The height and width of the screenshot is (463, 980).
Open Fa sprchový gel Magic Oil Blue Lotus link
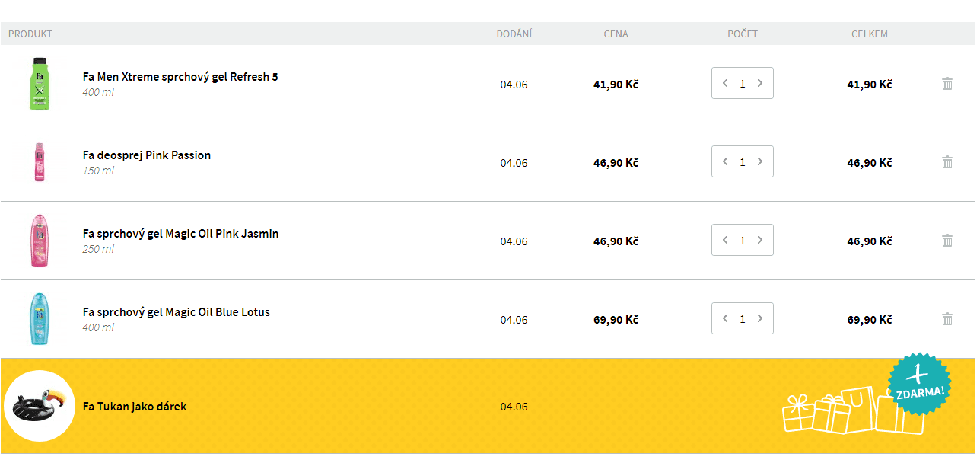tap(176, 312)
